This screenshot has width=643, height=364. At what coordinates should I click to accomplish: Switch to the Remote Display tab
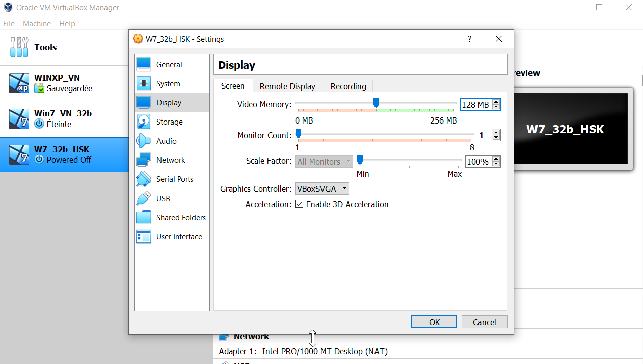pos(288,86)
